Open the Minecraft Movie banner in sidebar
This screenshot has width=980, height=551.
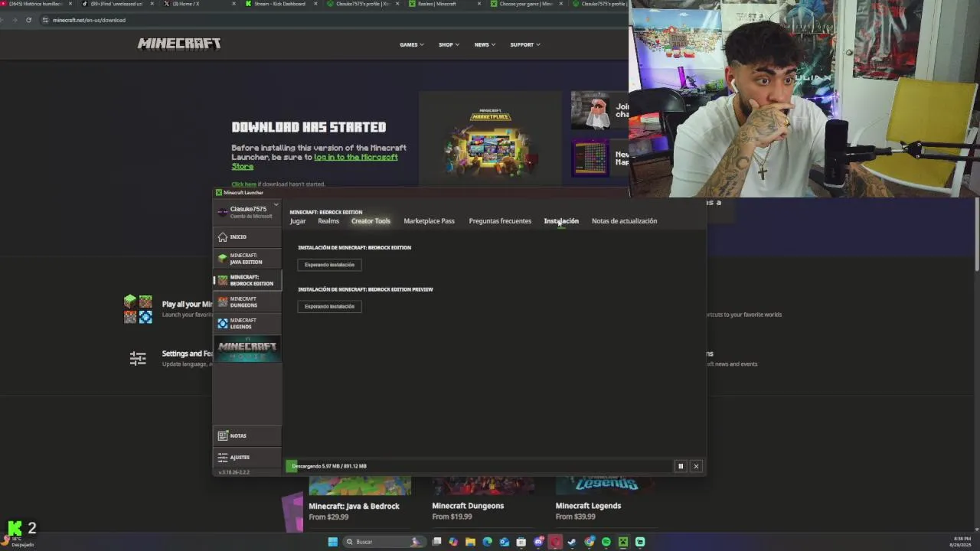click(247, 348)
